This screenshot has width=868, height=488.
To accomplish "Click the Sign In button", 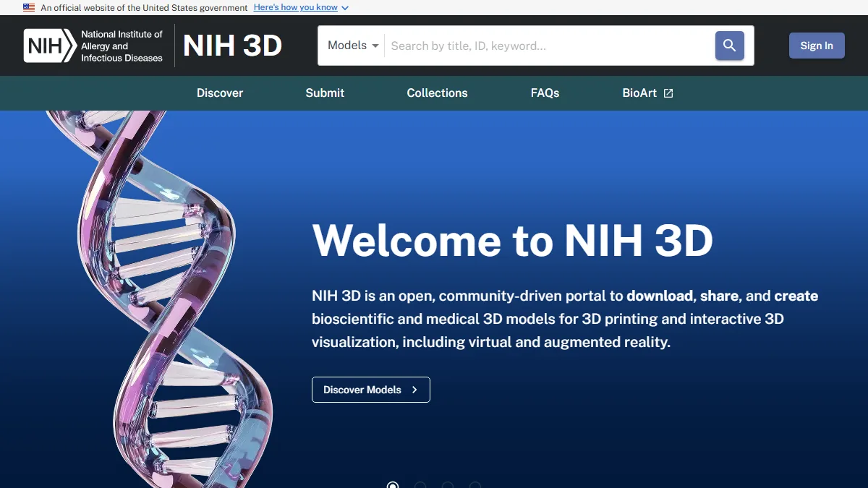I will (817, 46).
